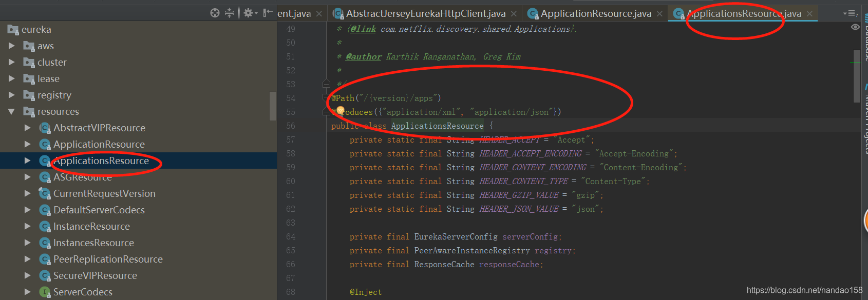Click the PeerReplicationResource class icon
This screenshot has height=300, width=868.
(x=45, y=259)
